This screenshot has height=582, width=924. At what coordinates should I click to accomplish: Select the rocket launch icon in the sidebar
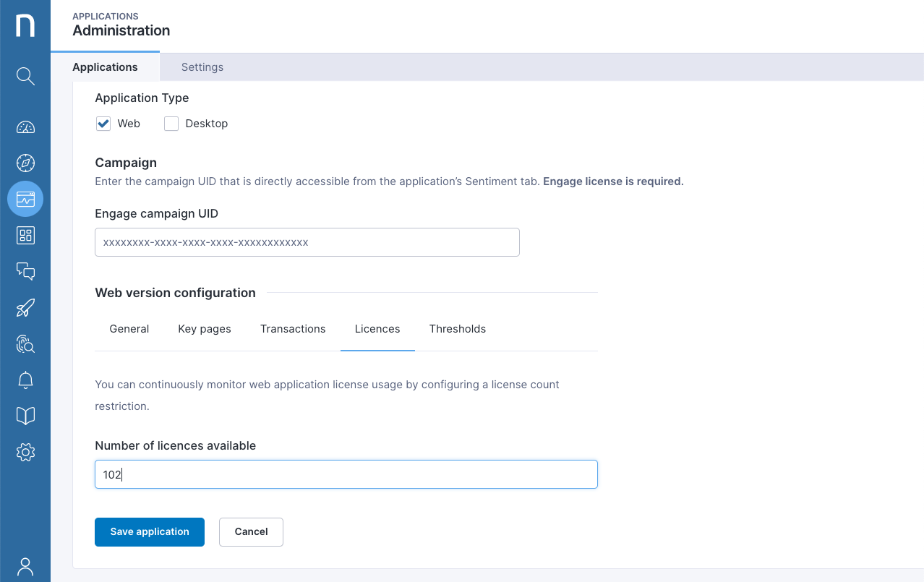[x=25, y=307]
